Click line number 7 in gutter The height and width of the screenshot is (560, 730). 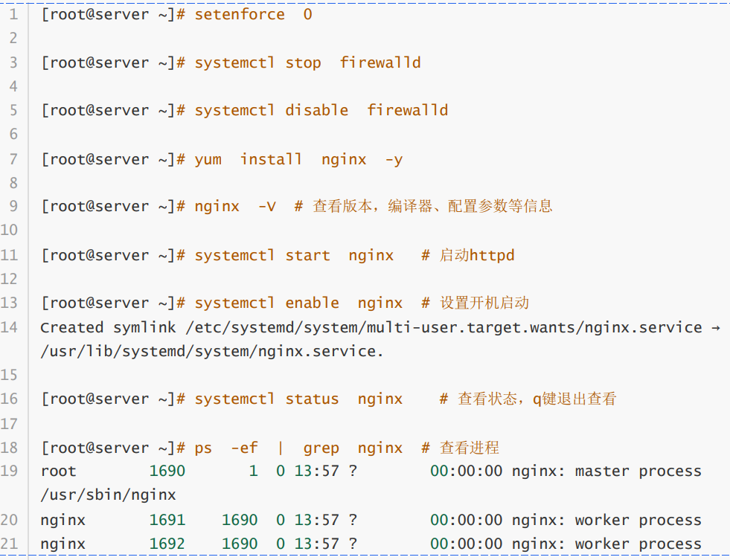(x=13, y=160)
